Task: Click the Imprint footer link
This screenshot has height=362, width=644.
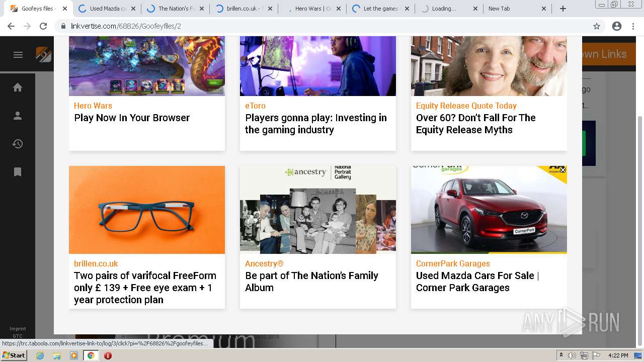Action: coord(18,329)
